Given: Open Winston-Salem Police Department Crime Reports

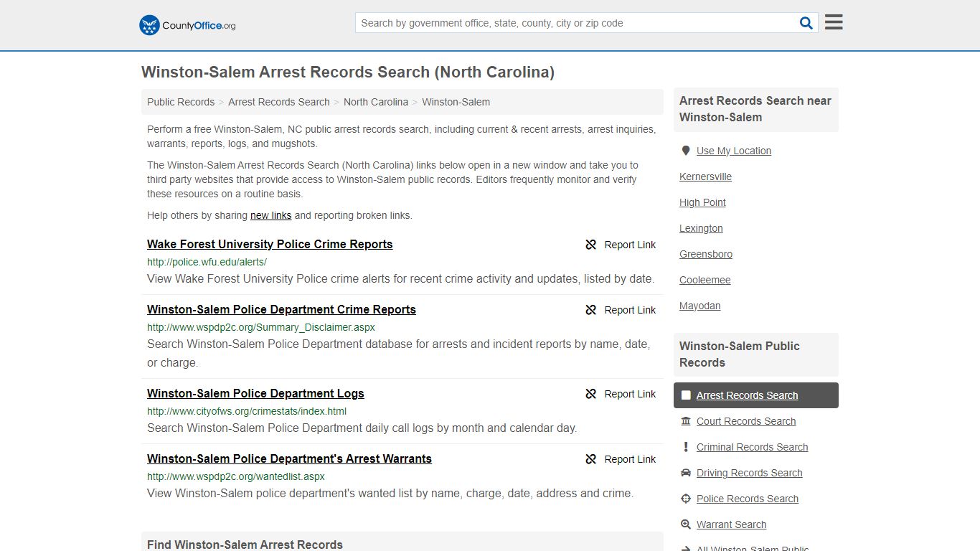Looking at the screenshot, I should point(281,309).
